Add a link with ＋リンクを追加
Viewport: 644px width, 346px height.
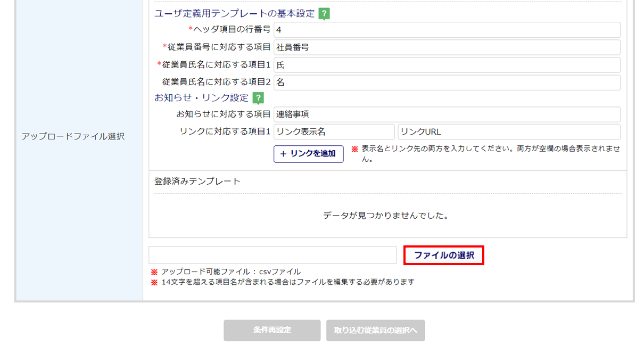(309, 154)
